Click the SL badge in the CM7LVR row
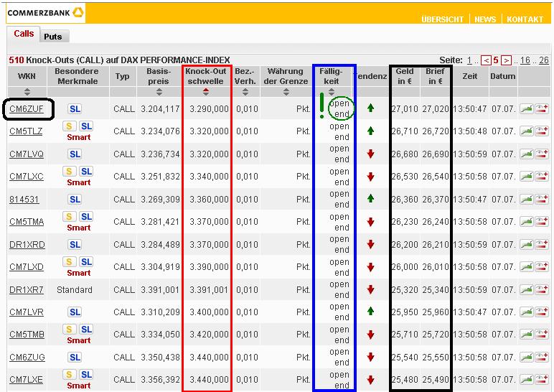Viewport: 554px width, 392px height. 75,312
